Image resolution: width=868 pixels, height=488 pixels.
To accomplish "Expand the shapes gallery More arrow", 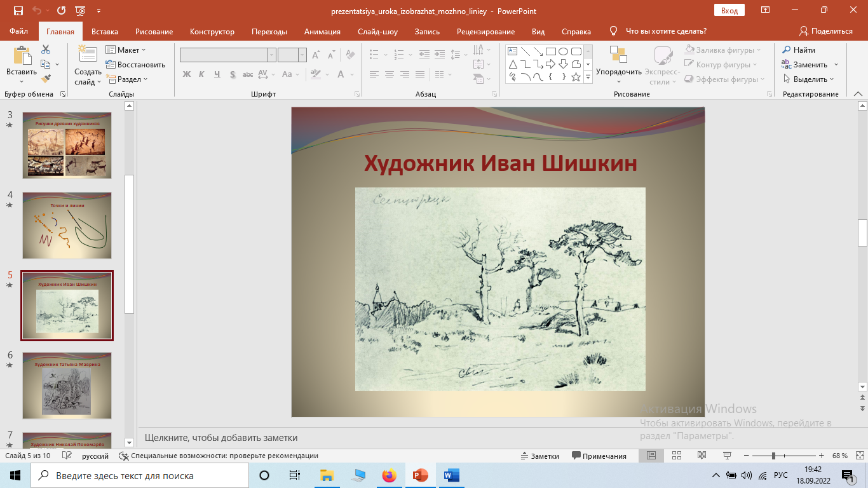I will click(588, 77).
